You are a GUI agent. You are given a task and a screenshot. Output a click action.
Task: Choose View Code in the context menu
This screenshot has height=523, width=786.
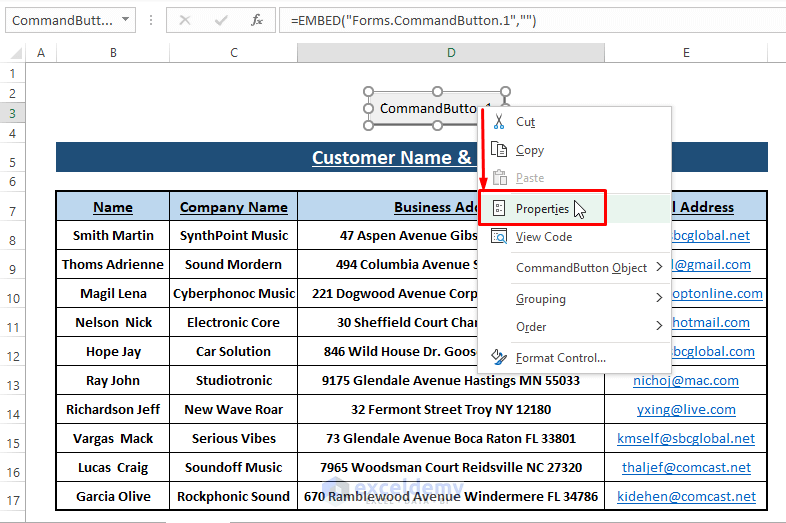[543, 237]
